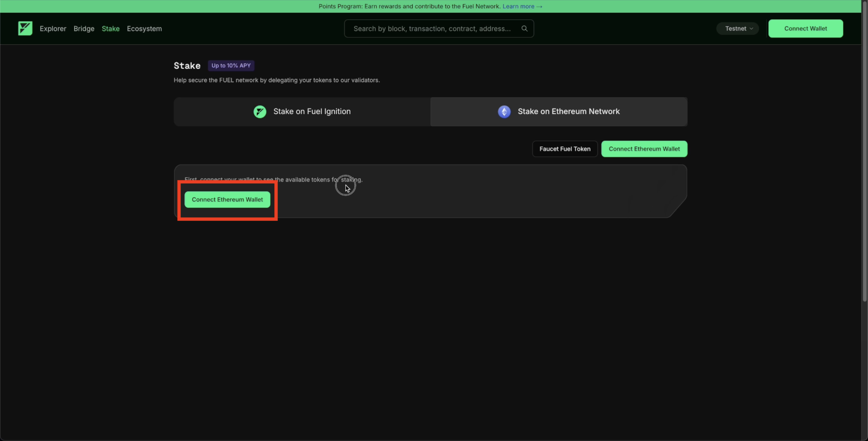Click the search magnifier icon
This screenshot has height=441, width=868.
(x=524, y=28)
